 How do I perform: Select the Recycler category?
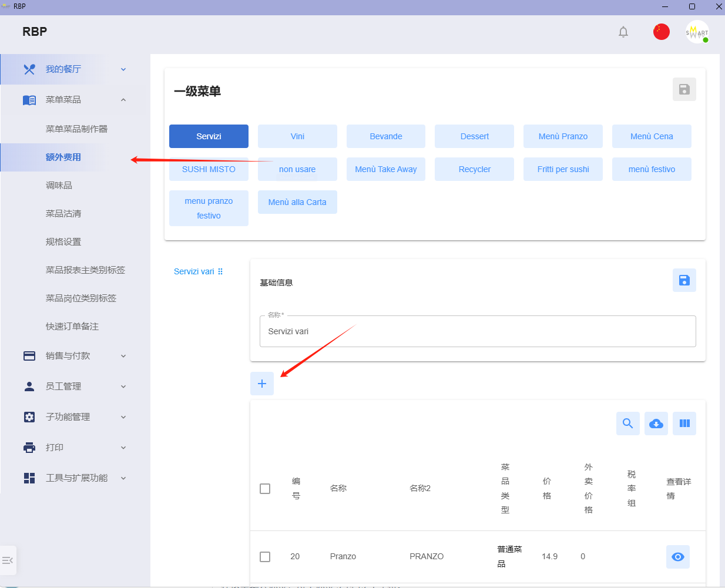475,169
